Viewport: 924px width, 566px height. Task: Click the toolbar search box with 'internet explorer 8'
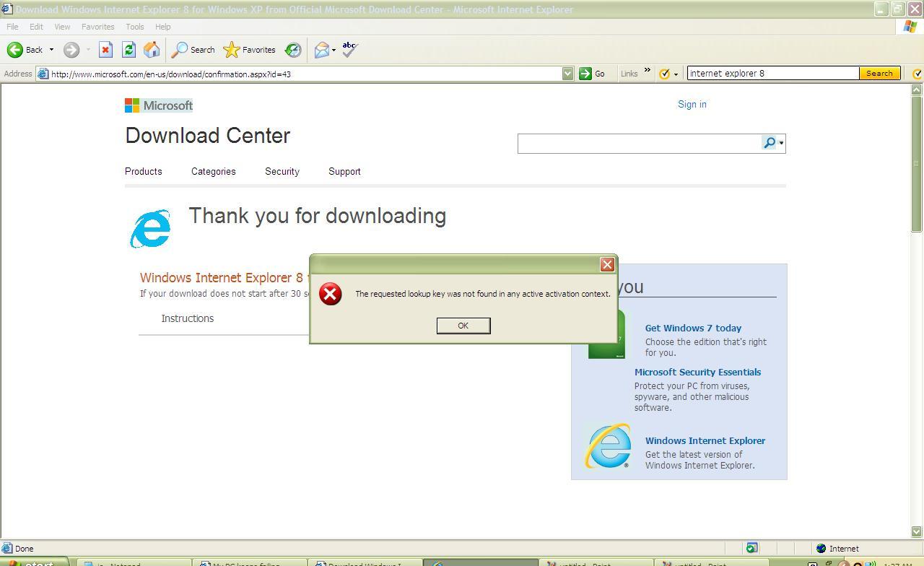[773, 73]
